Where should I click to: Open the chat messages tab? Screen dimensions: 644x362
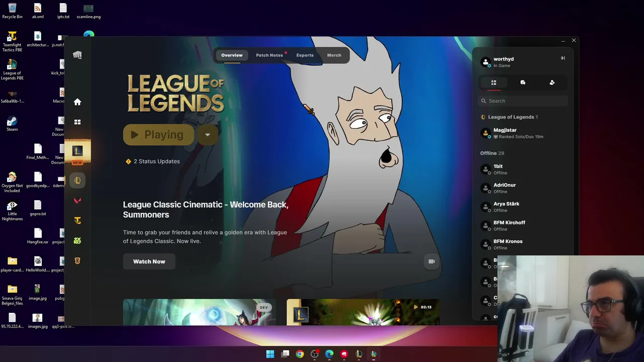(x=523, y=82)
